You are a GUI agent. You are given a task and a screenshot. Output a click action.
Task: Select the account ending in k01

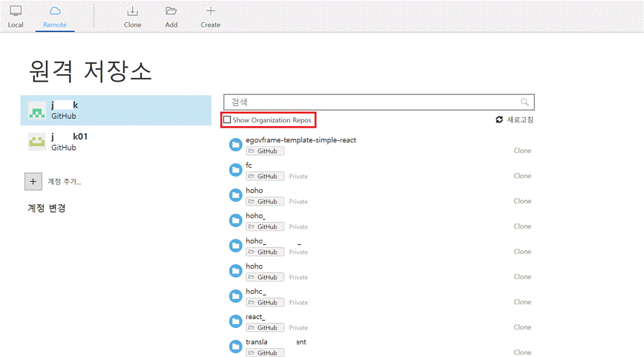(x=116, y=142)
